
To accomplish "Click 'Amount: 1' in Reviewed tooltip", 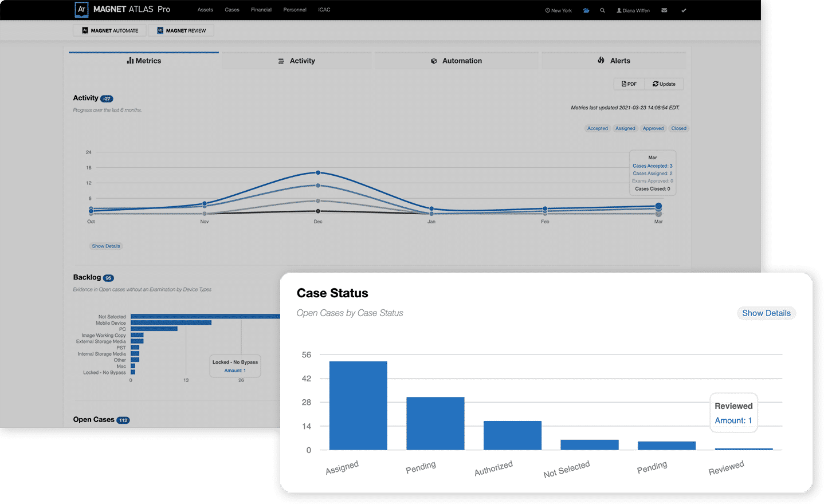I will point(733,420).
